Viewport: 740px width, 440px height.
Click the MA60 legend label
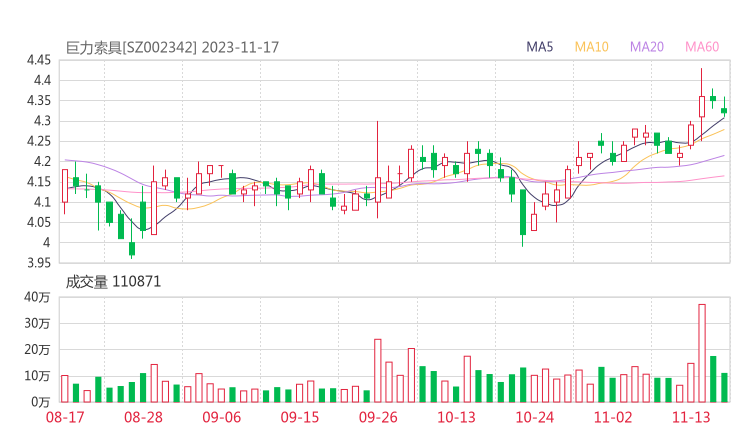coord(702,47)
